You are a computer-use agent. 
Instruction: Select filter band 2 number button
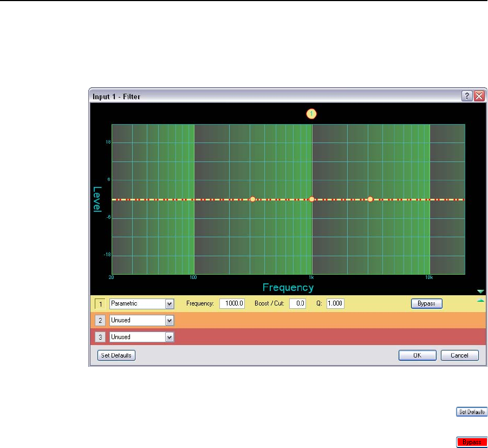tap(100, 320)
